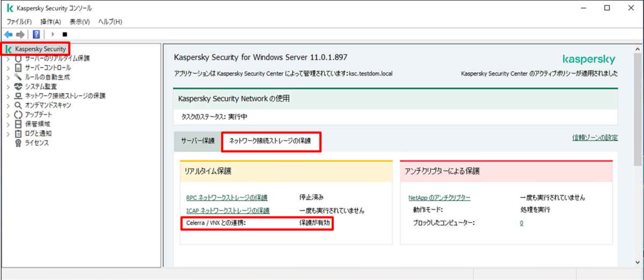This screenshot has width=644, height=280.
Task: Click the サーバーのリアルタイム保護 node icon
Action: (x=19, y=58)
